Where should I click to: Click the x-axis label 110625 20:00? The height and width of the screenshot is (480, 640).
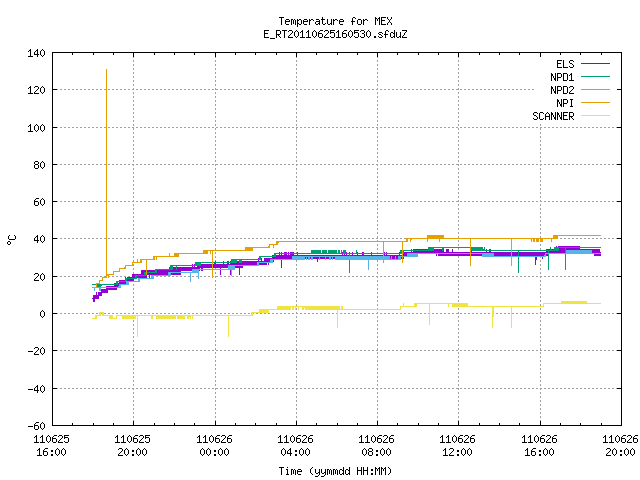pyautogui.click(x=132, y=446)
